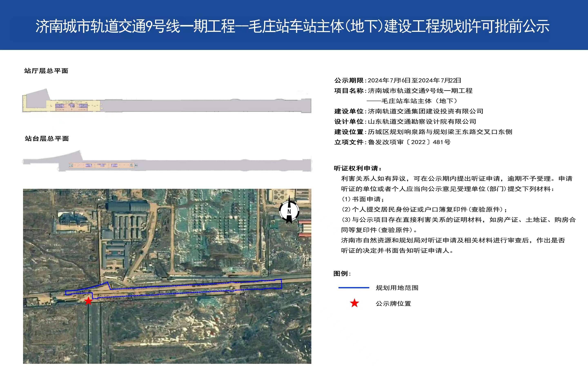
Task: Click the blue line sample in the legend
Action: click(354, 288)
